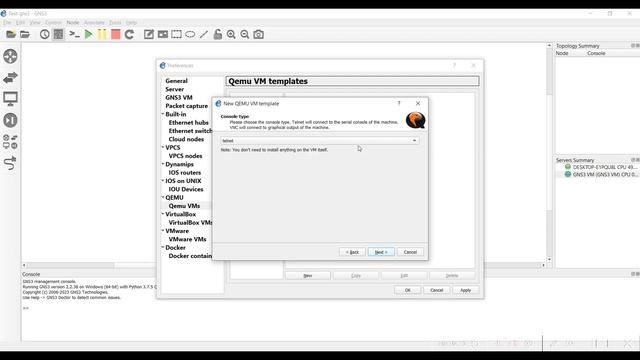This screenshot has height=360, width=640.
Task: Click the Open project folder toolbar icon
Action: (x=25, y=34)
